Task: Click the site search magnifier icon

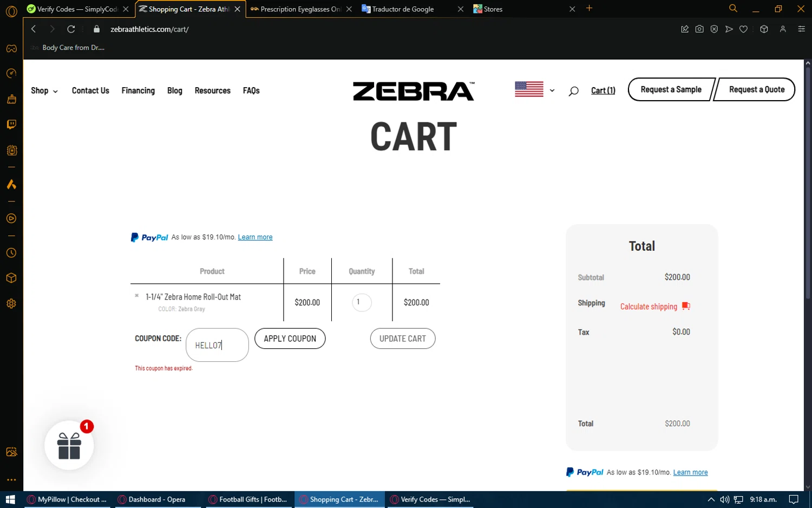Action: 573,91
